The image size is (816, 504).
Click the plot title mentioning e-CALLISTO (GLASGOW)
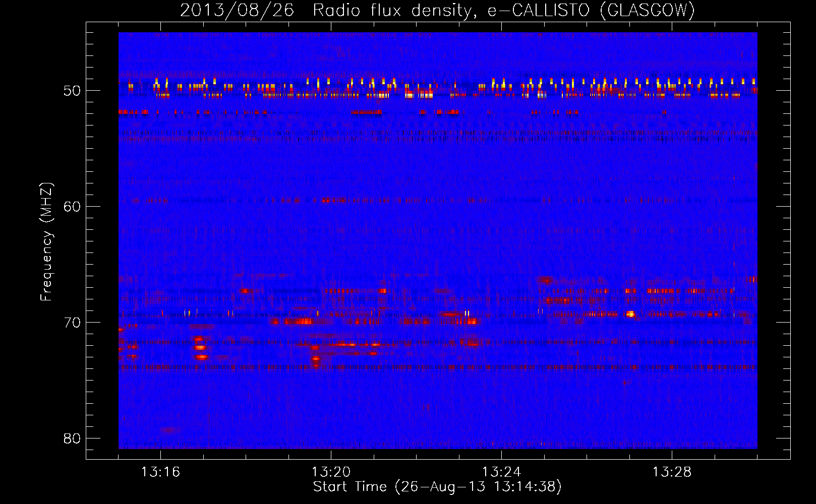[437, 10]
